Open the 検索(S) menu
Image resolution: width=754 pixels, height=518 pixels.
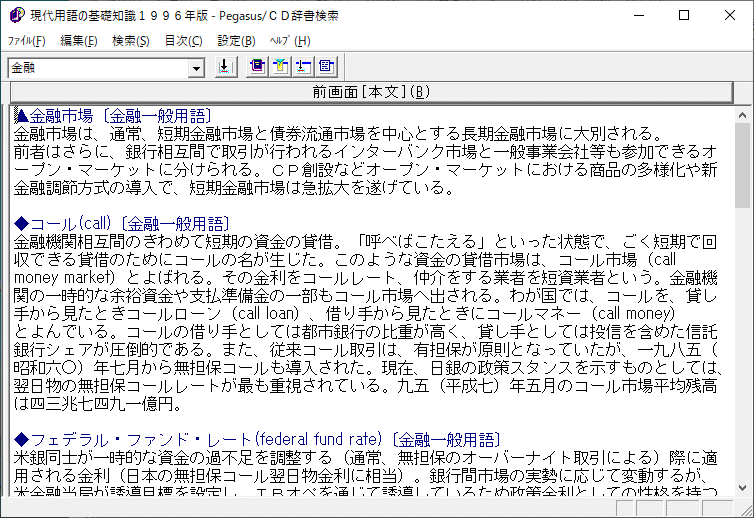tap(131, 41)
